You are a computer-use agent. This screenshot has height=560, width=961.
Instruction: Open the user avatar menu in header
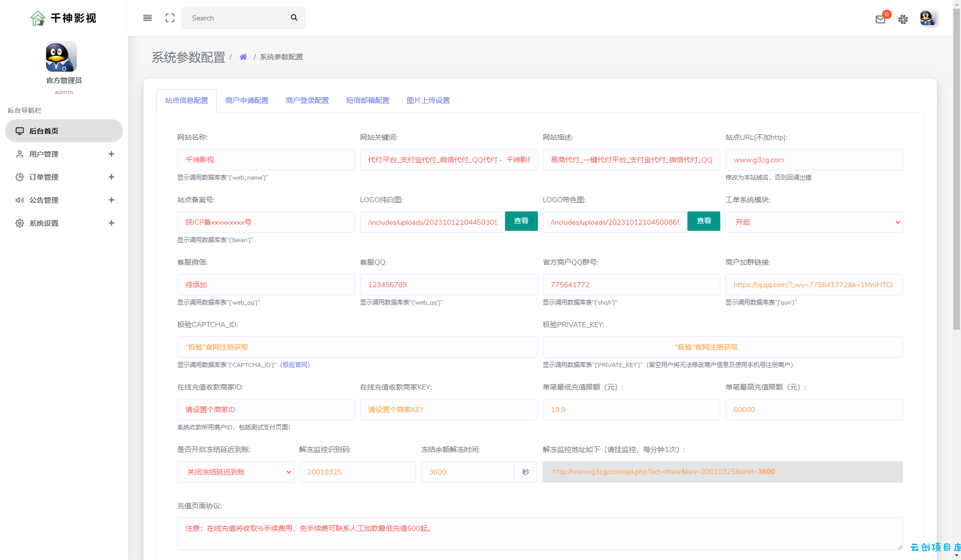click(x=928, y=18)
